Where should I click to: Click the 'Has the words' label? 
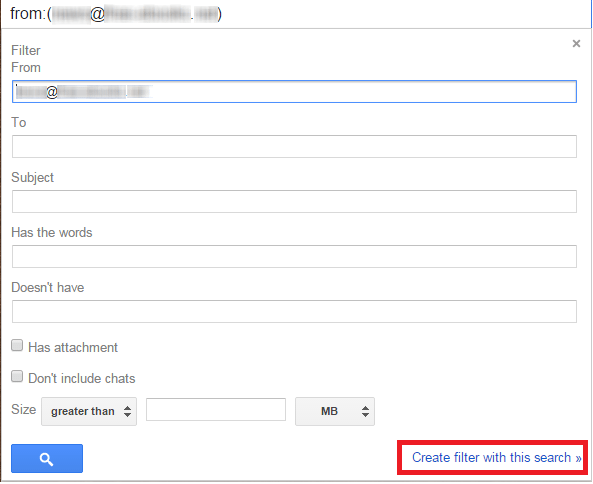(x=52, y=233)
